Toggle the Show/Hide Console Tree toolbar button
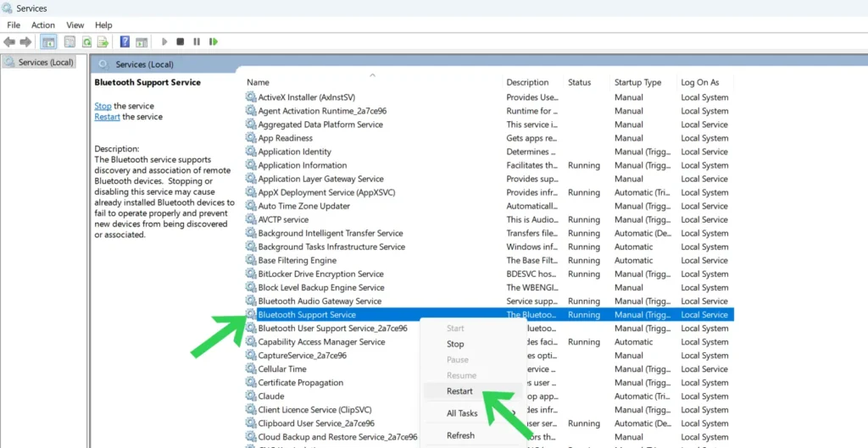 [x=48, y=41]
